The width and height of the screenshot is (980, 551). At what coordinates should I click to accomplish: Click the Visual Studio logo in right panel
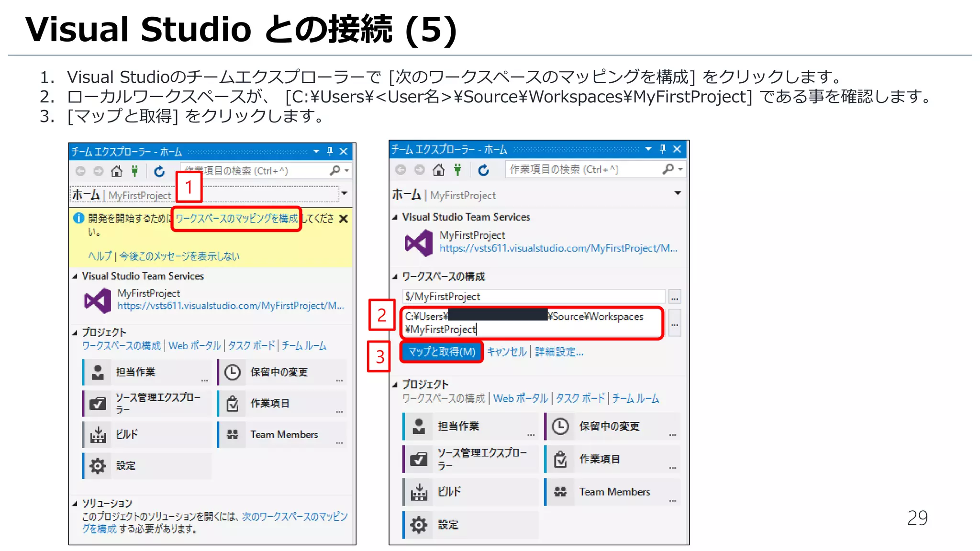419,243
